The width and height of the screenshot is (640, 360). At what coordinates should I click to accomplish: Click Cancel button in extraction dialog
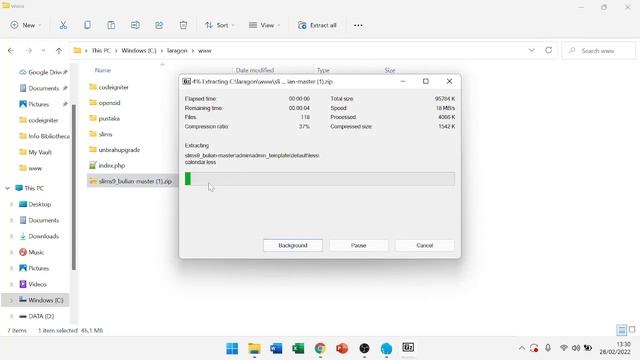tap(424, 245)
